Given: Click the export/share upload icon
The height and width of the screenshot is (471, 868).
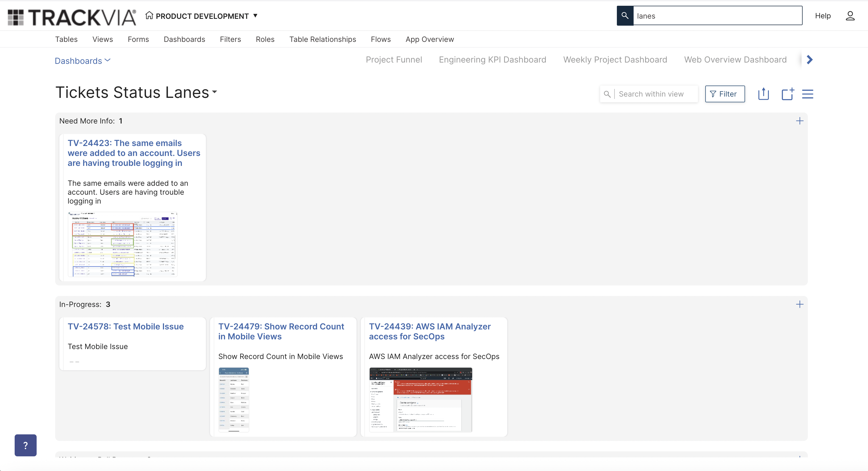Looking at the screenshot, I should coord(764,94).
